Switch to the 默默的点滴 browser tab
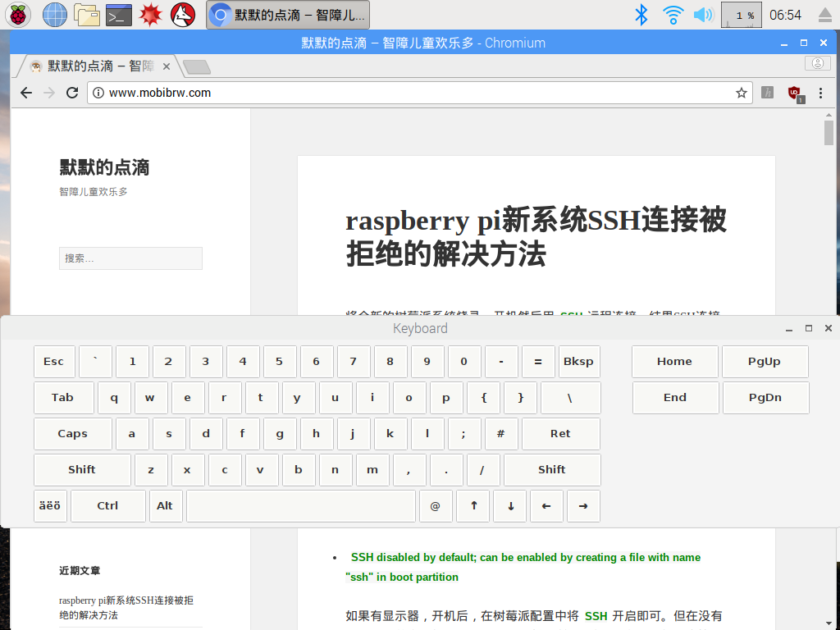 click(94, 66)
